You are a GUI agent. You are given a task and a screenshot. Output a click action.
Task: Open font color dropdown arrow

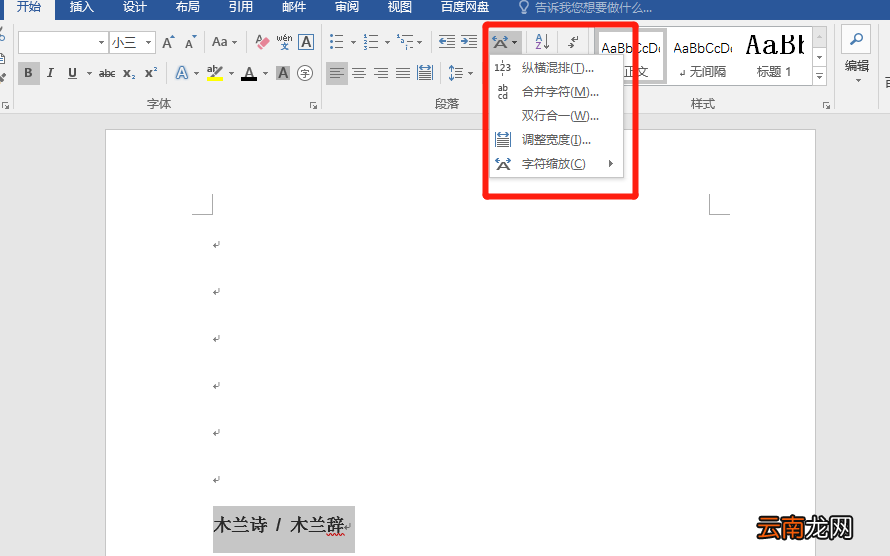click(x=265, y=73)
